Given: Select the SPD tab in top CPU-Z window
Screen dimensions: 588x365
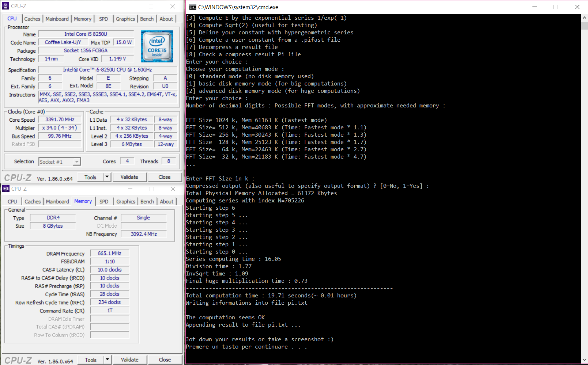Looking at the screenshot, I should tap(103, 19).
